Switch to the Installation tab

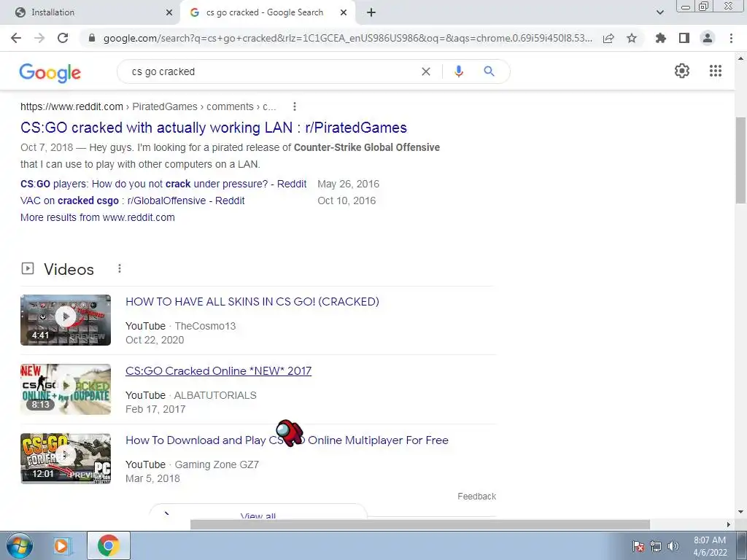tap(90, 12)
